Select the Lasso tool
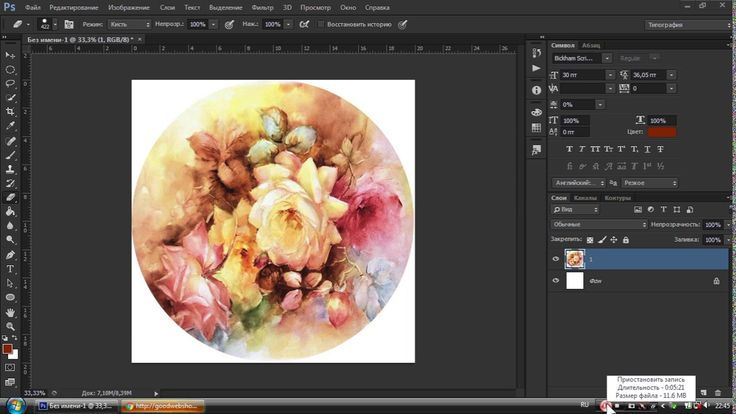Image resolution: width=736 pixels, height=414 pixels. click(10, 84)
